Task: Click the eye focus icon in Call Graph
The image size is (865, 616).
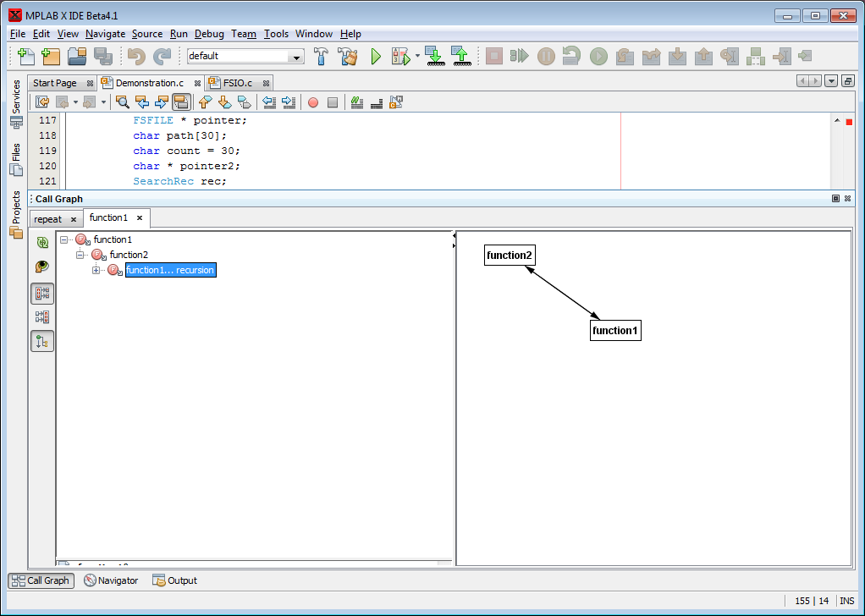Action: click(41, 267)
